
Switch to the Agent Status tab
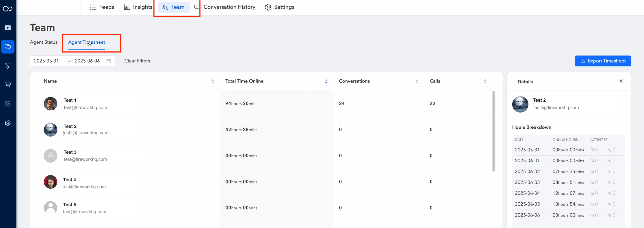(44, 42)
